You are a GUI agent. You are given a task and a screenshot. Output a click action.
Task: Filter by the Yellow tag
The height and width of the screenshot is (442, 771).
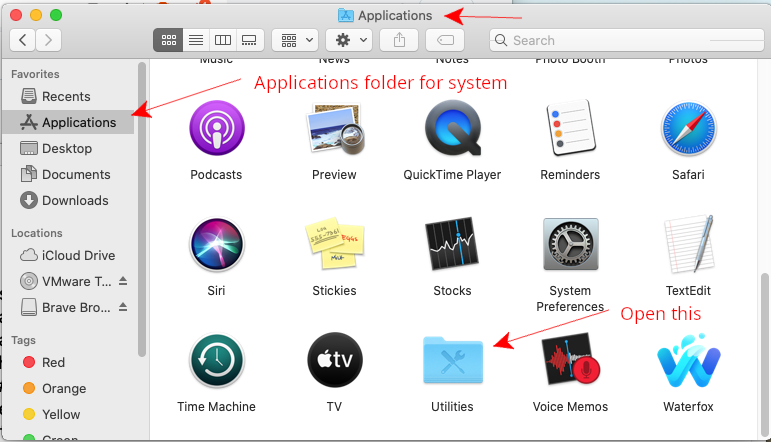coord(68,414)
